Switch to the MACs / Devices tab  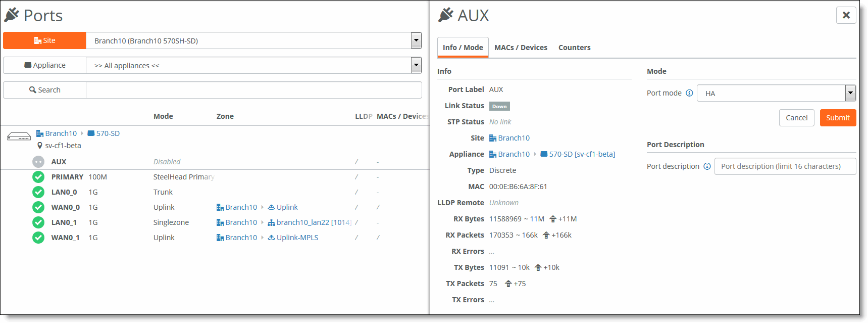[x=521, y=48]
